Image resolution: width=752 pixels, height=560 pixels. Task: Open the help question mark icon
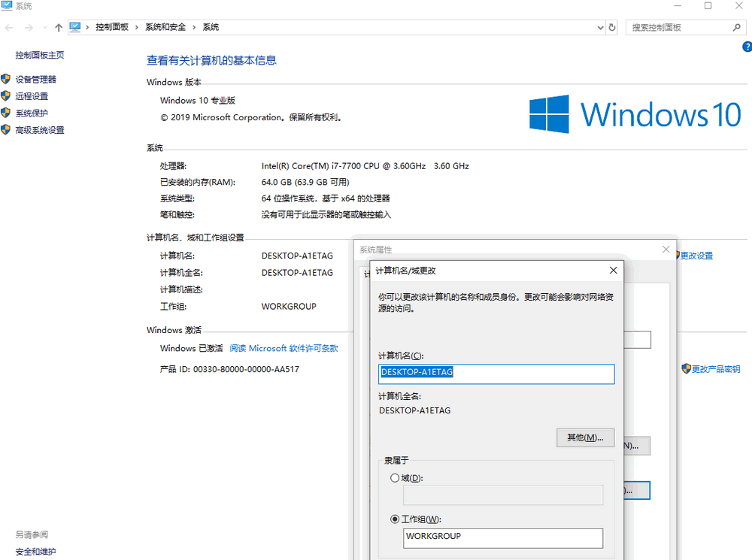(746, 47)
